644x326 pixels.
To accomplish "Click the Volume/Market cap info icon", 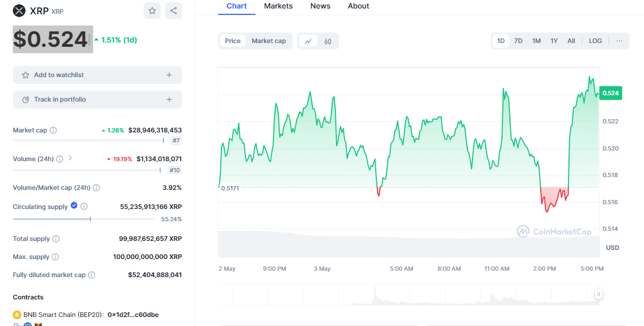I will coord(96,188).
